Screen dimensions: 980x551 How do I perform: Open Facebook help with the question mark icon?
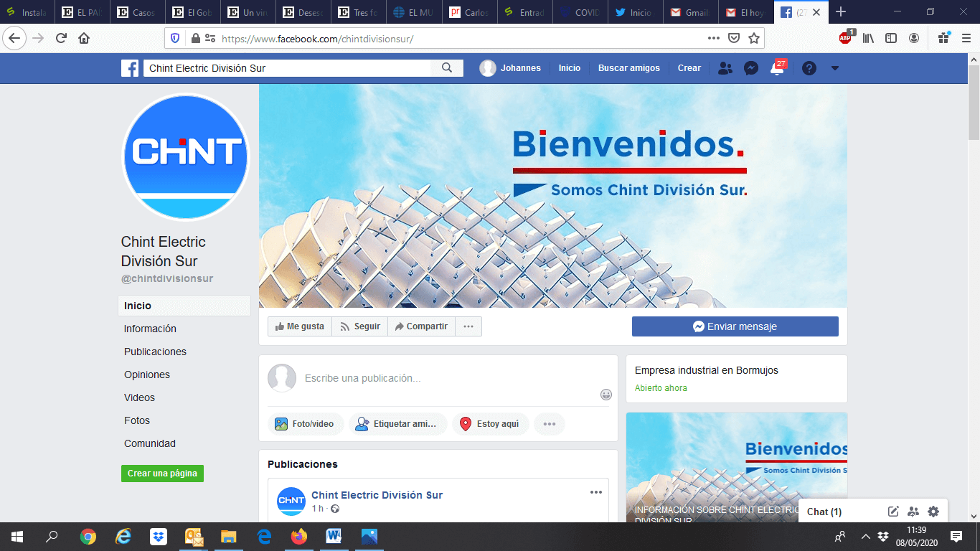(809, 67)
